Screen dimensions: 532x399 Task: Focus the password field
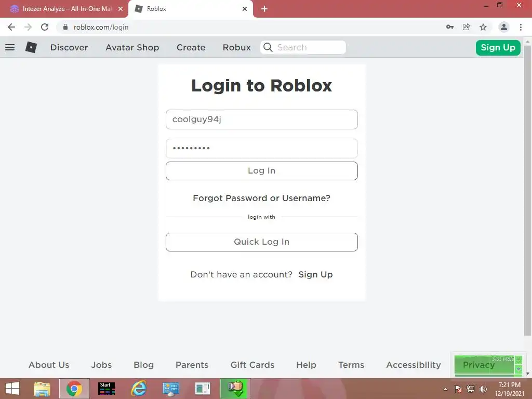click(x=262, y=148)
